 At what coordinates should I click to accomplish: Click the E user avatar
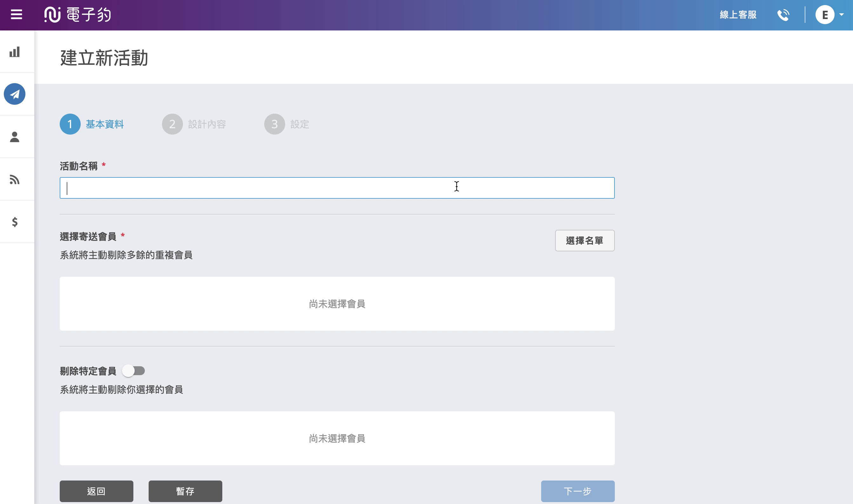coord(825,15)
